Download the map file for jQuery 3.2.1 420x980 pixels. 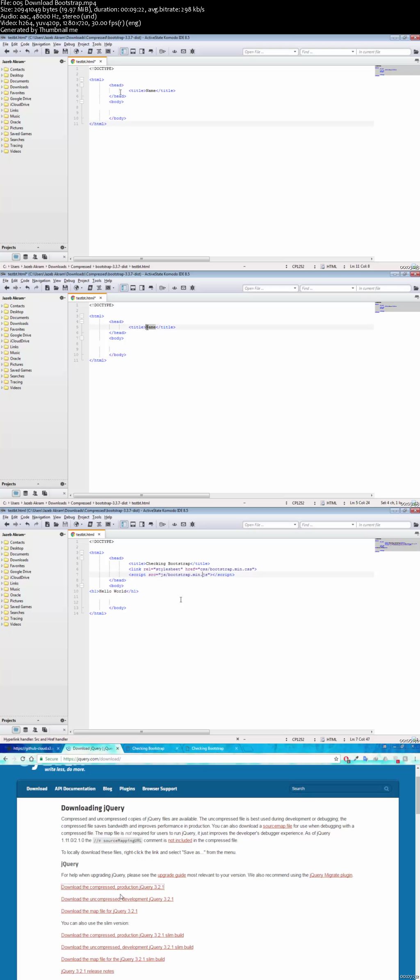pos(99,911)
